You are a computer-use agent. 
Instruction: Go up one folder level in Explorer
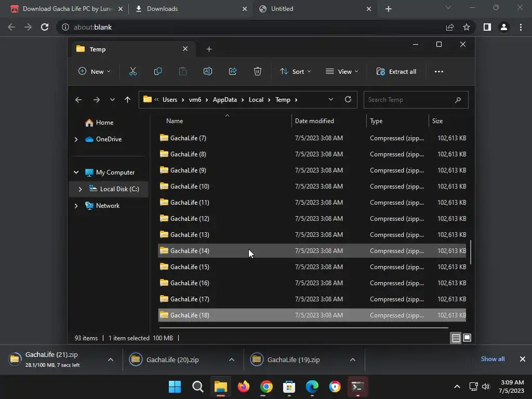128,100
